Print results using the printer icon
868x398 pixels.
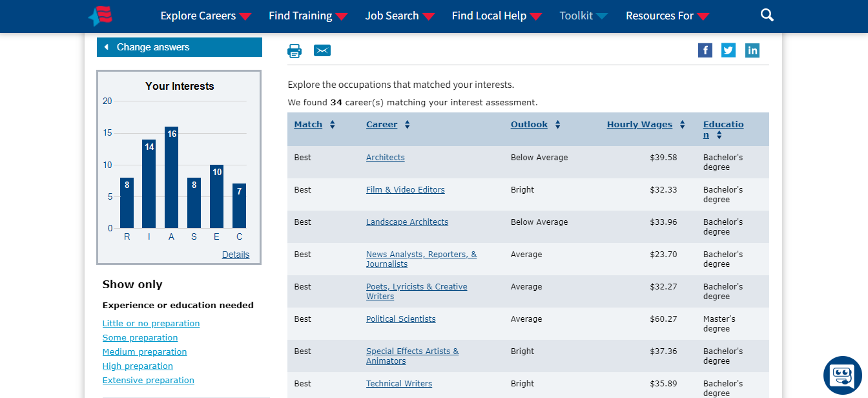tap(294, 51)
